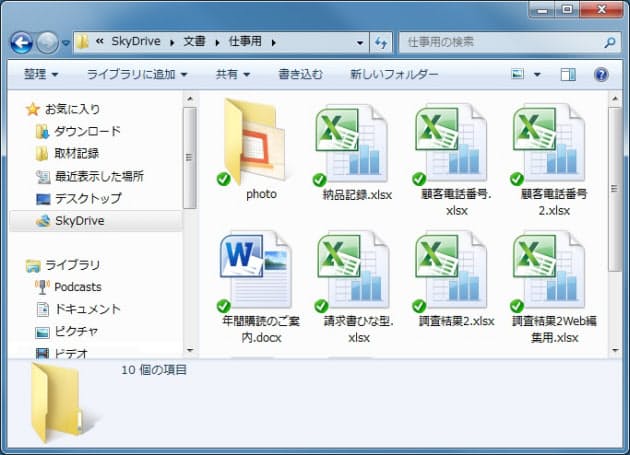Image resolution: width=630 pixels, height=455 pixels.
Task: Open the 整理 dropdown menu
Action: (x=41, y=75)
